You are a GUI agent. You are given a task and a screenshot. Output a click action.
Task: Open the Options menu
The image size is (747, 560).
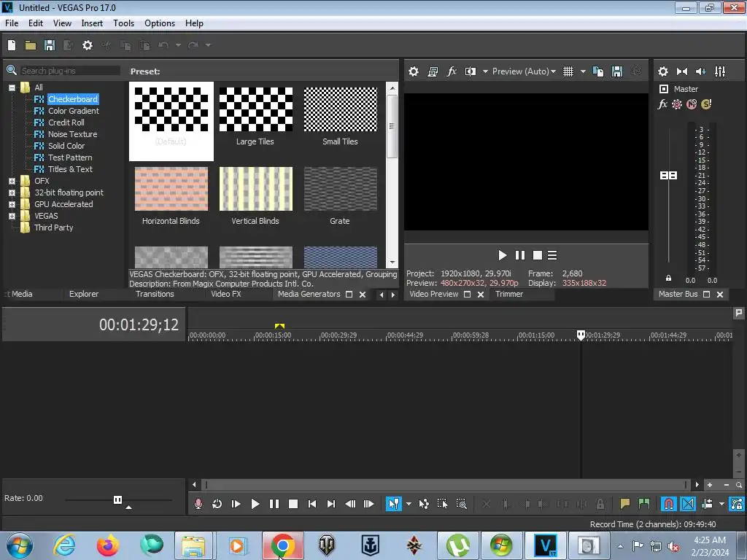click(160, 23)
